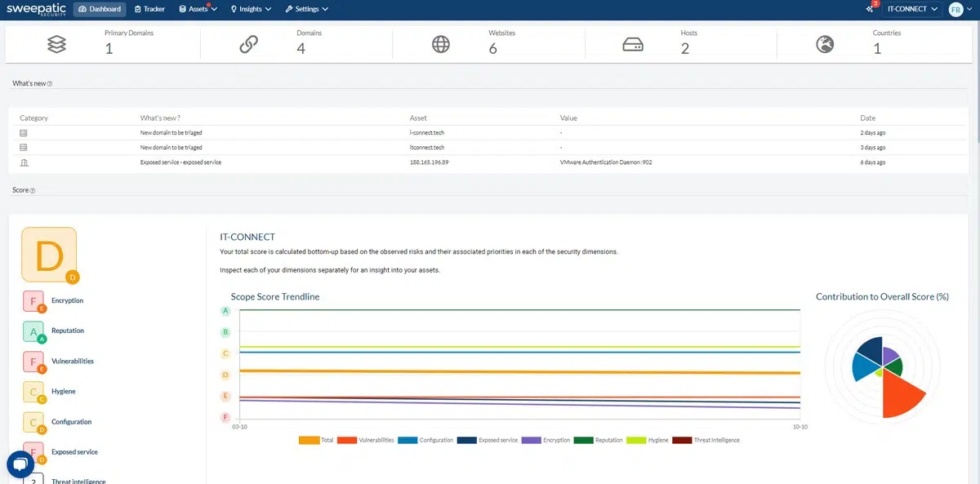Open the notifications icon with red badge
Screen dimensions: 980x484
tap(871, 9)
